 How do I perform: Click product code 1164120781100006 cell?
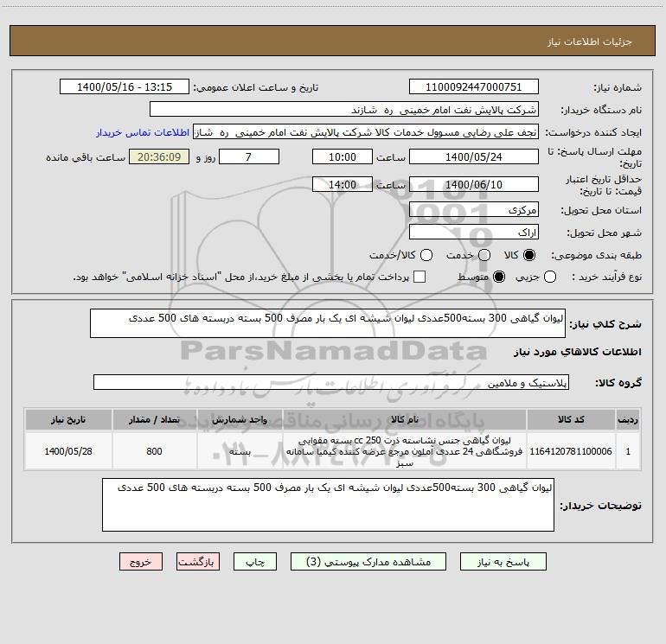click(571, 451)
